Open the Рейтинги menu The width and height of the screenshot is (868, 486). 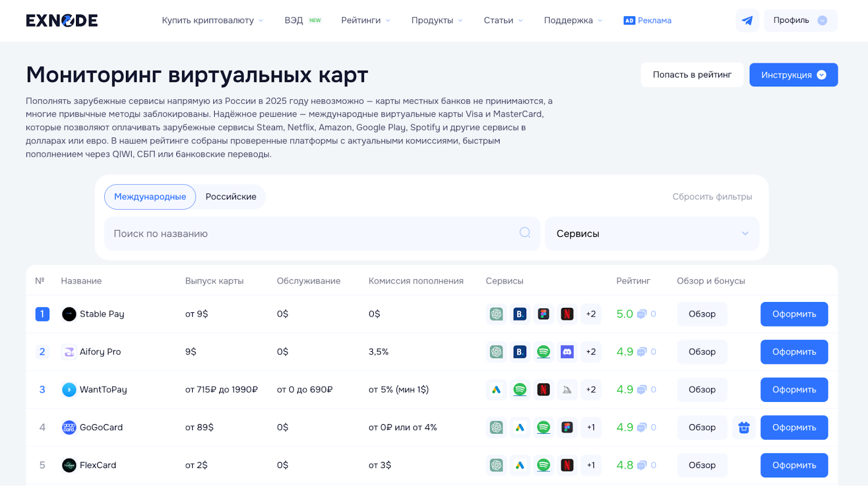pyautogui.click(x=365, y=21)
